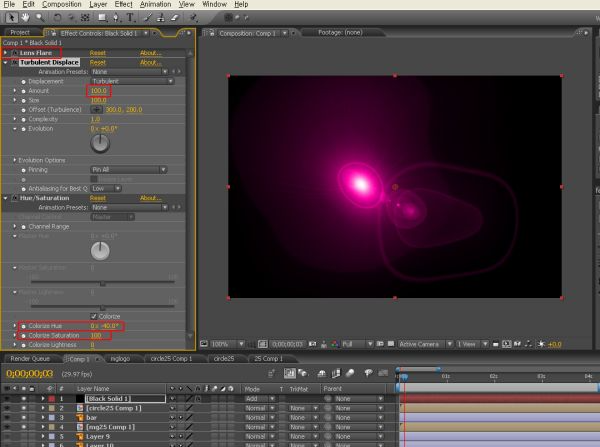Select the Clone Stamp tool

tap(161, 18)
